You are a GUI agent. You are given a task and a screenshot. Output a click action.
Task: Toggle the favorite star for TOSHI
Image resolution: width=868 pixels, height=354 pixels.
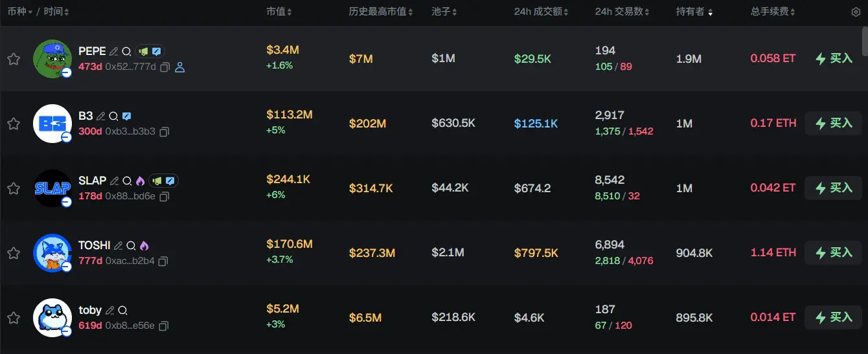pos(13,253)
